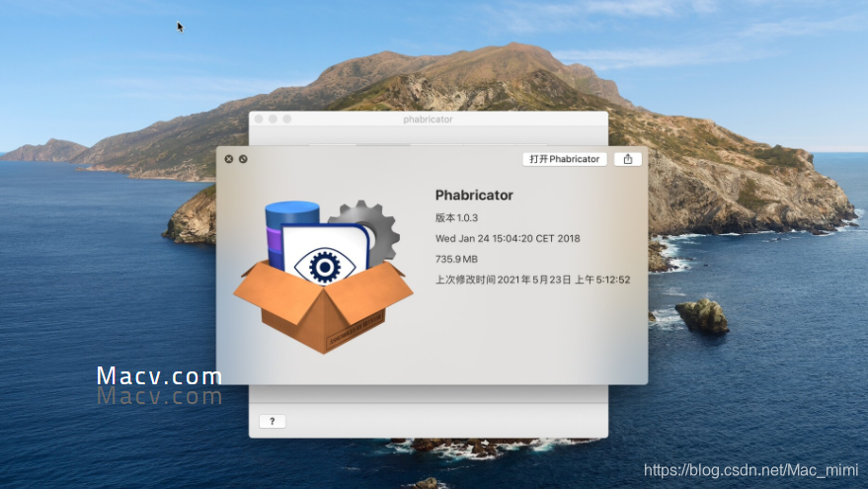The height and width of the screenshot is (489, 868).
Task: Click the last modified time line
Action: click(532, 280)
